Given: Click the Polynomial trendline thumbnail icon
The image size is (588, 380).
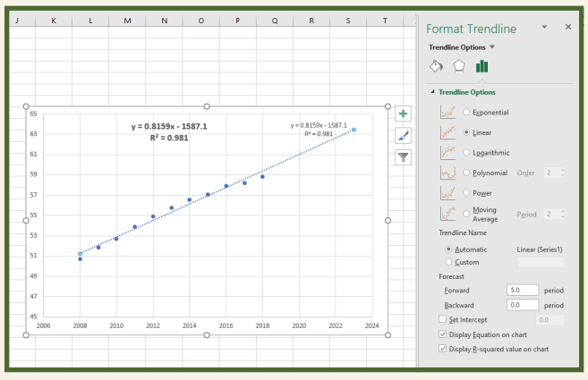Looking at the screenshot, I should 447,172.
